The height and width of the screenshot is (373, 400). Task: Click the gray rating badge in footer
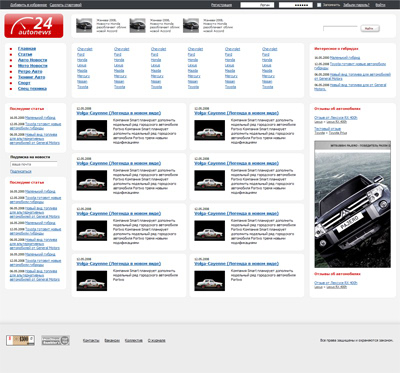pyautogui.click(x=56, y=340)
